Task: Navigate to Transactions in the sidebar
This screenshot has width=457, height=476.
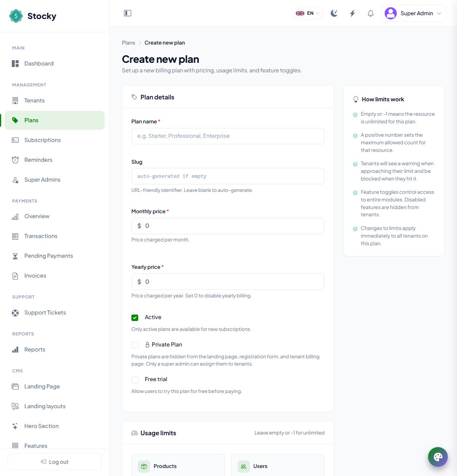Action: 55,236
